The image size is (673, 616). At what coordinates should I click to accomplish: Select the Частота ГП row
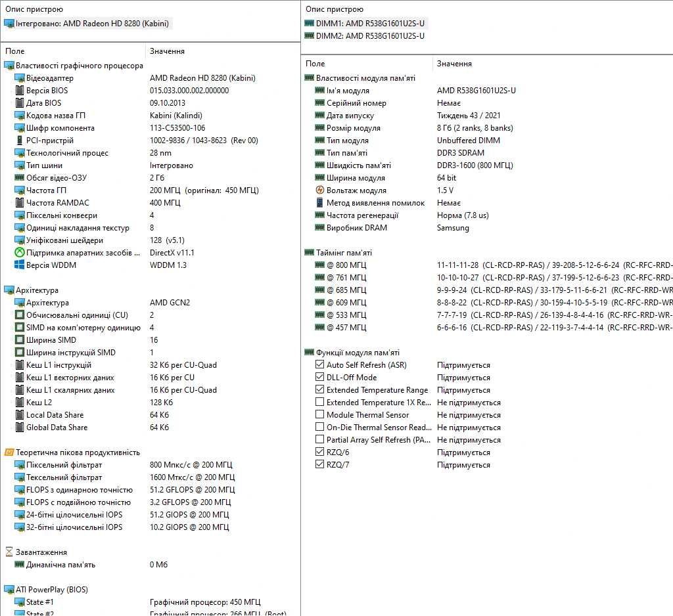pos(151,190)
